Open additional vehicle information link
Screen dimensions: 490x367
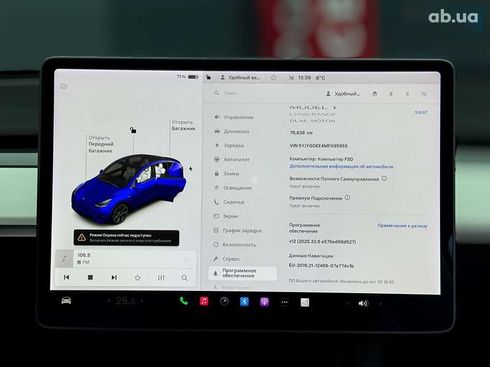[341, 166]
